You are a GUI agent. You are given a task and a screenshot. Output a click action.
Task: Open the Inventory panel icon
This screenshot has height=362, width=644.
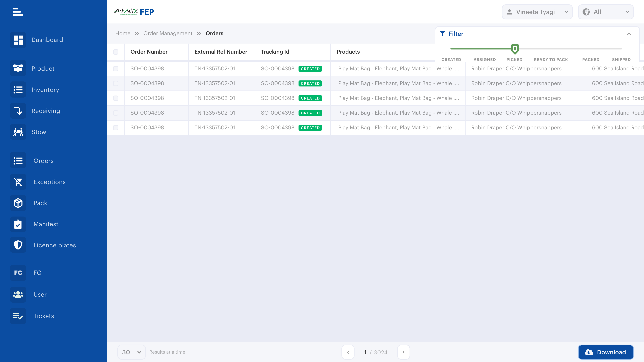[x=18, y=89]
